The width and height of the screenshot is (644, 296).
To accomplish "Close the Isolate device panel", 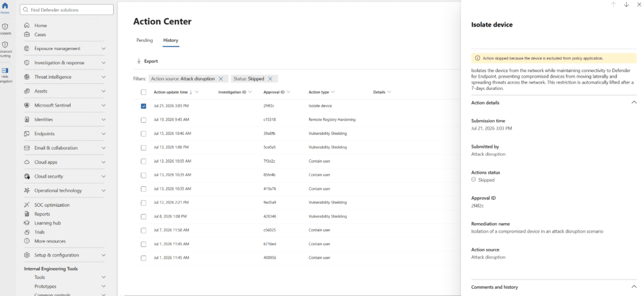I will point(639,4).
